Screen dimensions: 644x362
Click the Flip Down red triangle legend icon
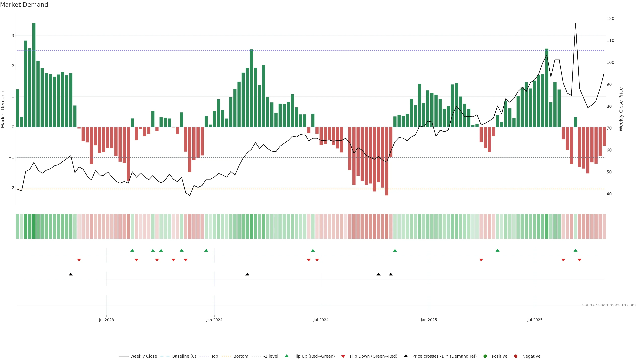[343, 356]
